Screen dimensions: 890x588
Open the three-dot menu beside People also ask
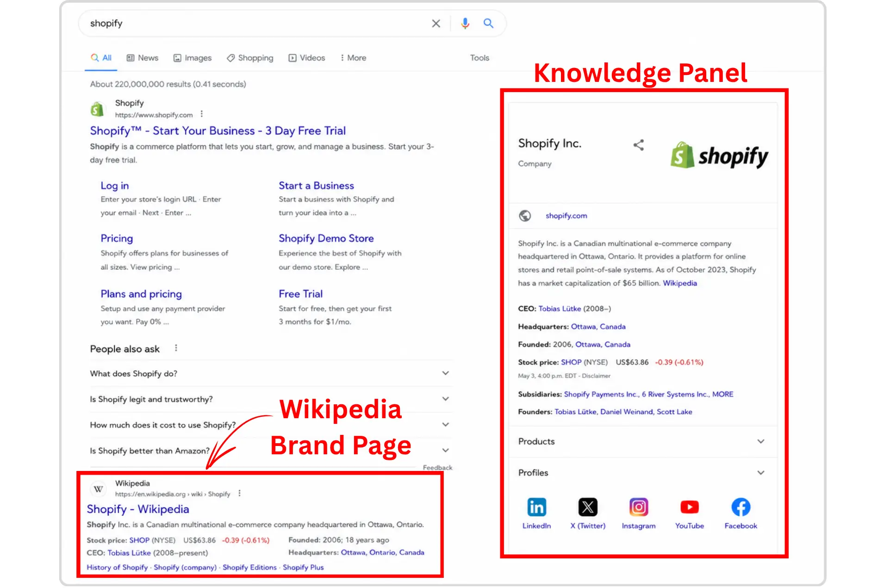click(x=176, y=348)
